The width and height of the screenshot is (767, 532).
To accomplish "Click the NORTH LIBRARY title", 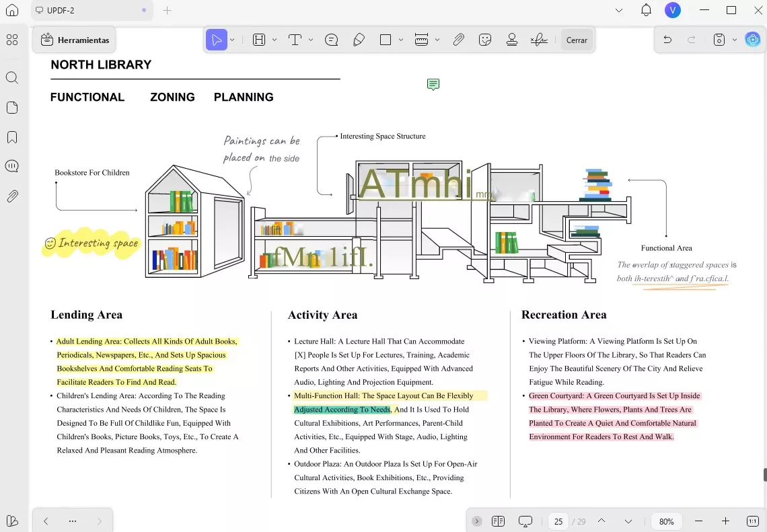I will pos(101,65).
